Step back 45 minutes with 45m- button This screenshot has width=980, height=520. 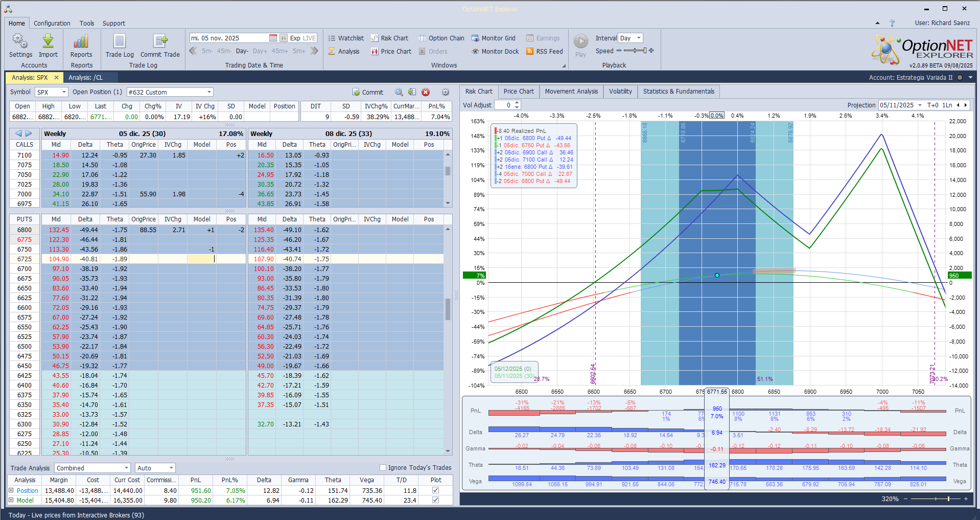click(224, 51)
